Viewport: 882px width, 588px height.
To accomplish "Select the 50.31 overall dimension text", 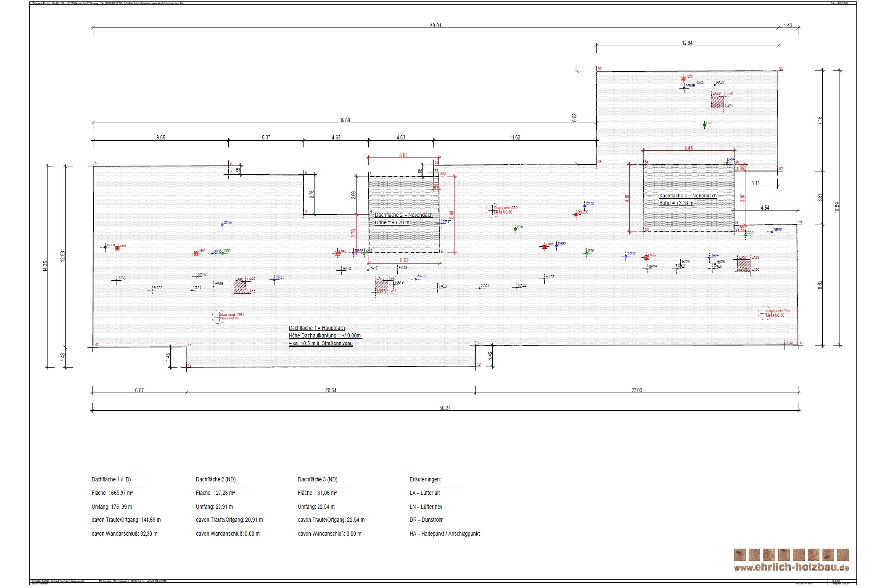I will [x=445, y=408].
